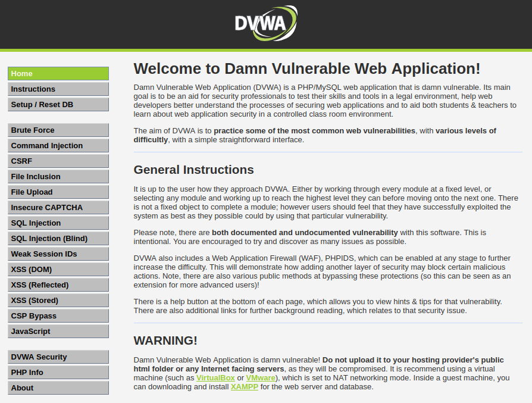Click the DVWA logo in header
This screenshot has width=532, height=403.
266,23
